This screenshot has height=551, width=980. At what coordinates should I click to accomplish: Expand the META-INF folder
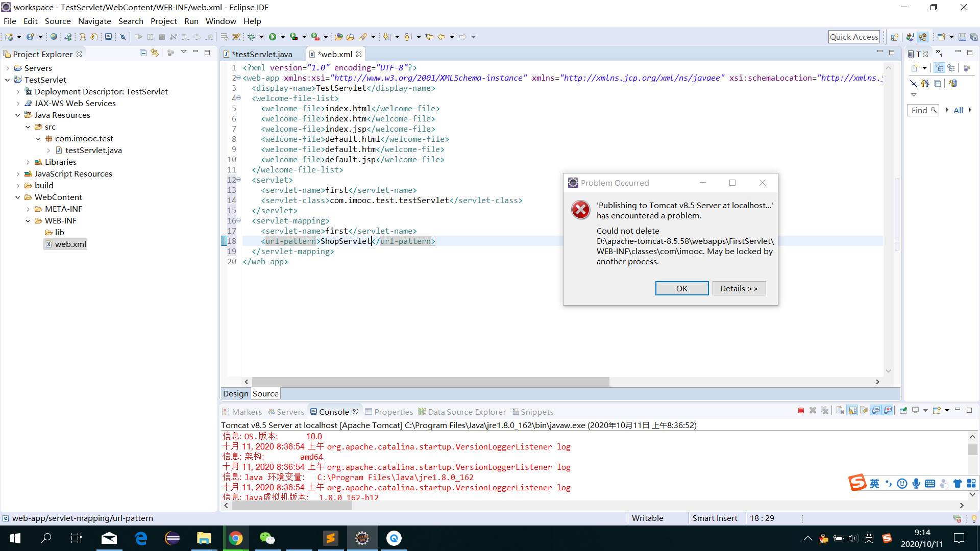28,209
